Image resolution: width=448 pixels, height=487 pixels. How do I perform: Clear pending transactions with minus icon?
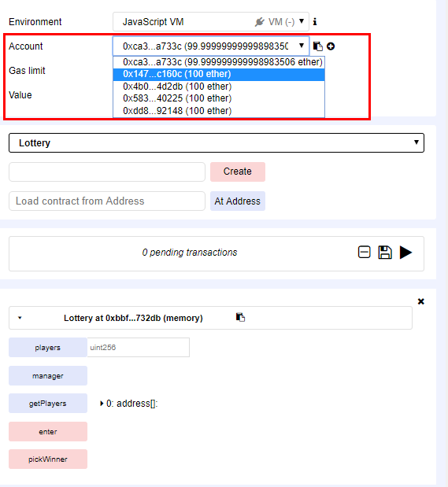point(364,252)
